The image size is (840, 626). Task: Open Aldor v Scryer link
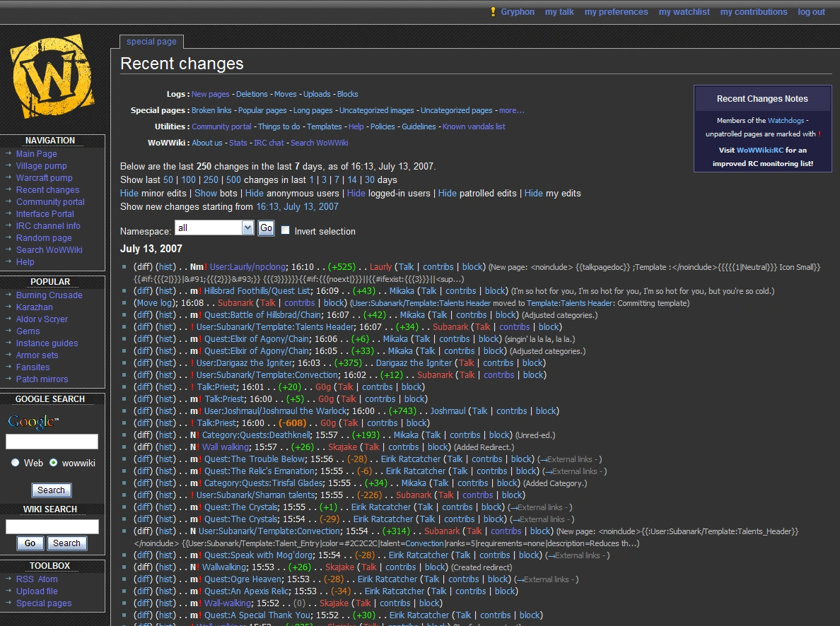[42, 319]
